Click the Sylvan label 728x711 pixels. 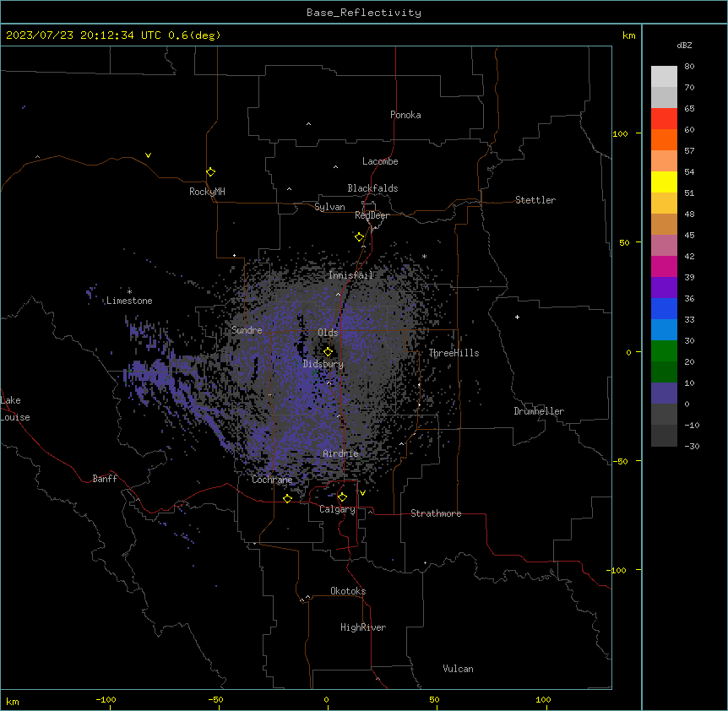[x=329, y=207]
